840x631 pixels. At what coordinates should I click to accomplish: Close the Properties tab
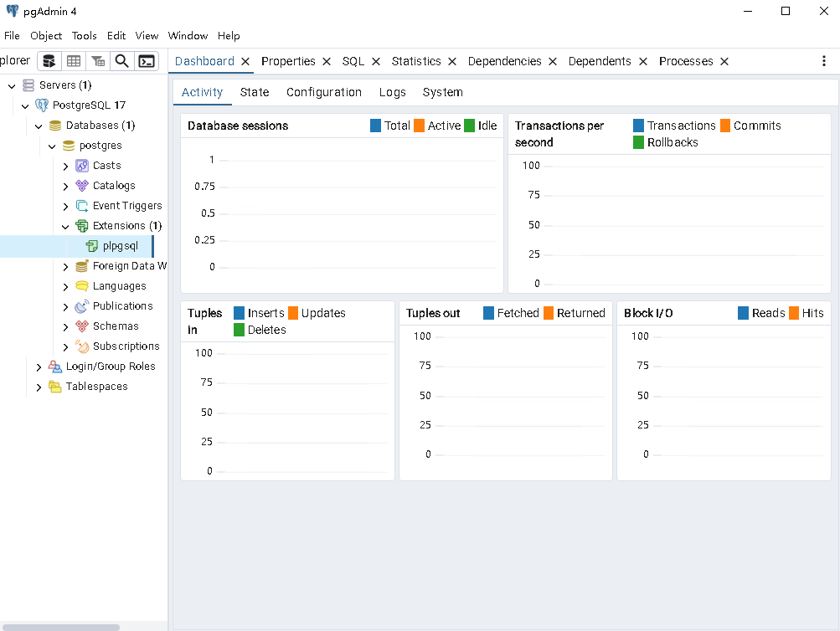tap(327, 61)
